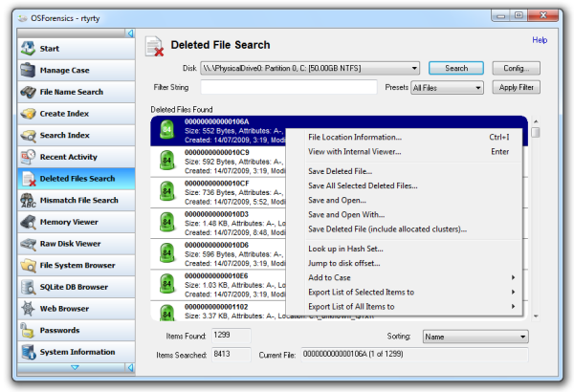Click the Start sidebar button label
574x392 pixels.
pos(50,49)
